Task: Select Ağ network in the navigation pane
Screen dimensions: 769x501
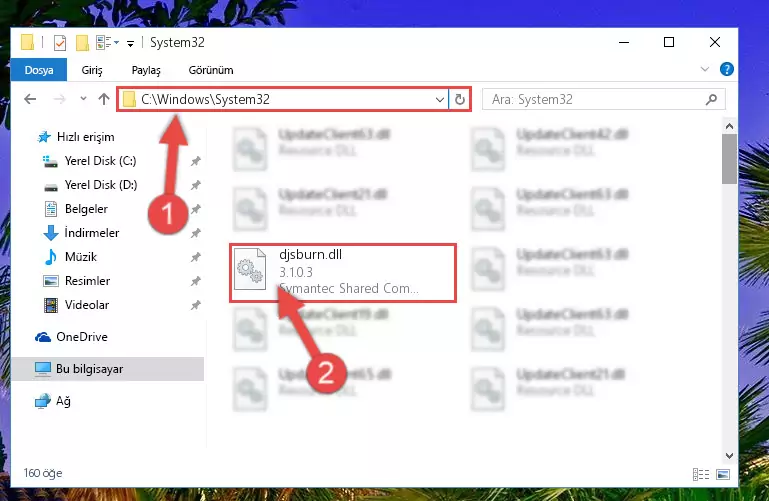Action: pyautogui.click(x=63, y=401)
